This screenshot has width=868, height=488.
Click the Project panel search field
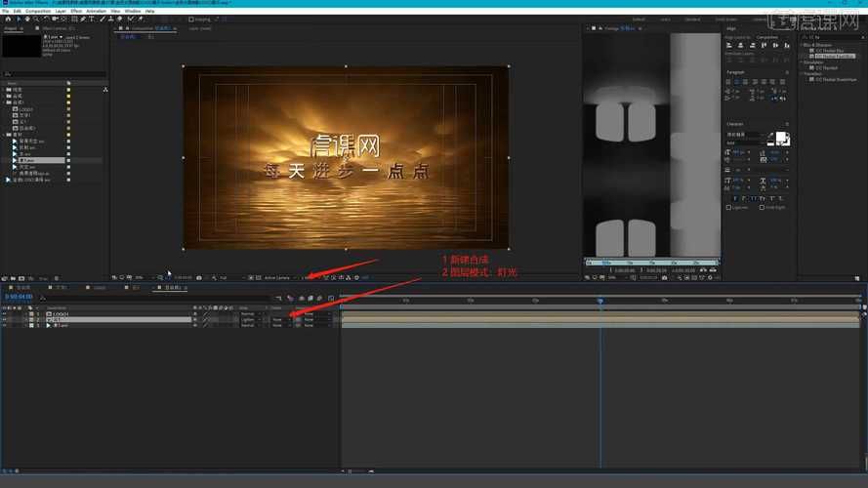(x=54, y=73)
